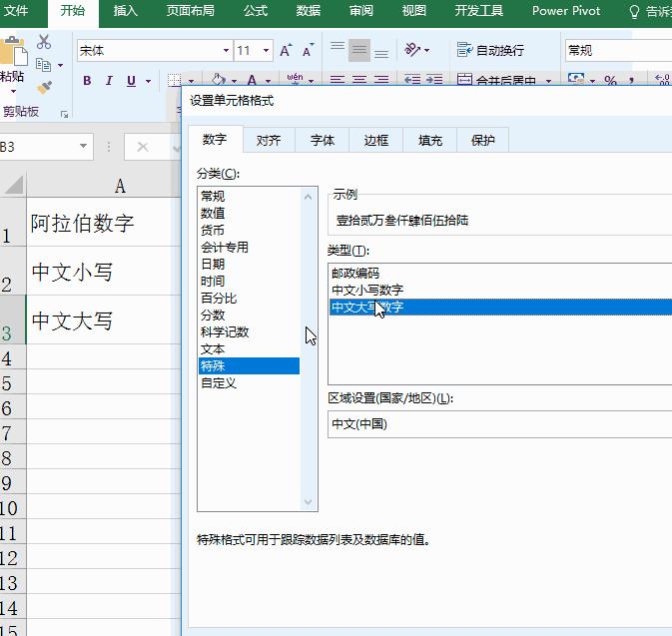Center text horizontally
This screenshot has width=672, height=636.
click(359, 80)
